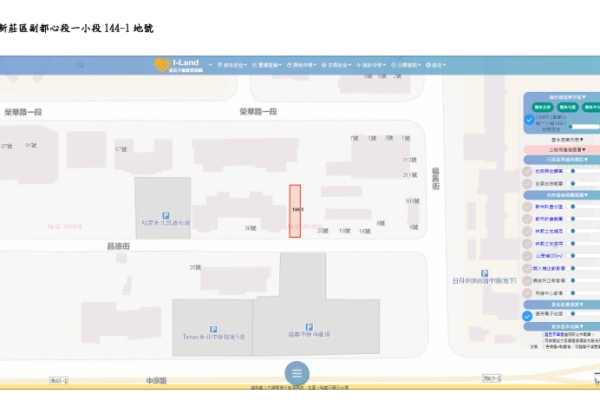Click the 房地市場 icon in navbar
This screenshot has height=400, width=600.
point(289,65)
